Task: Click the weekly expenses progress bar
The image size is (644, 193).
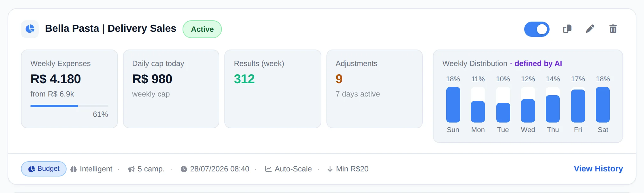Action: click(69, 106)
